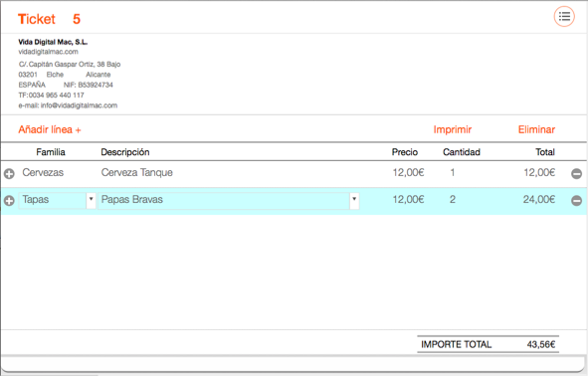Click the Total column header
588x376 pixels.
545,152
